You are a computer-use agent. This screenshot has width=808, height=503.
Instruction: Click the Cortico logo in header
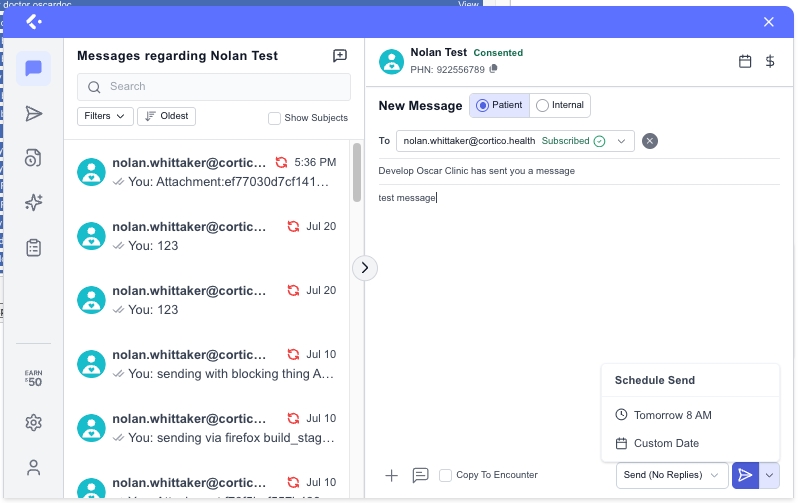(33, 22)
